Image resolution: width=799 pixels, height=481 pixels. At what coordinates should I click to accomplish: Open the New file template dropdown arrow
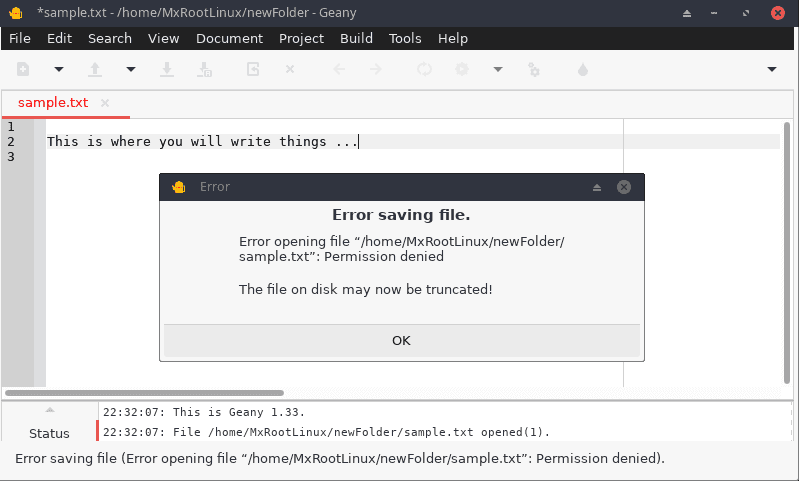click(x=59, y=69)
